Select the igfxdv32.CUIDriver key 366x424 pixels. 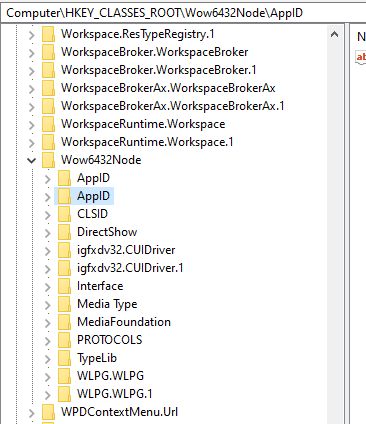point(126,250)
